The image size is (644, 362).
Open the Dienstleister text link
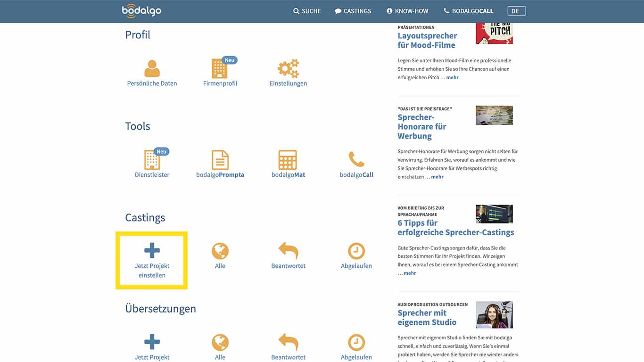[152, 175]
